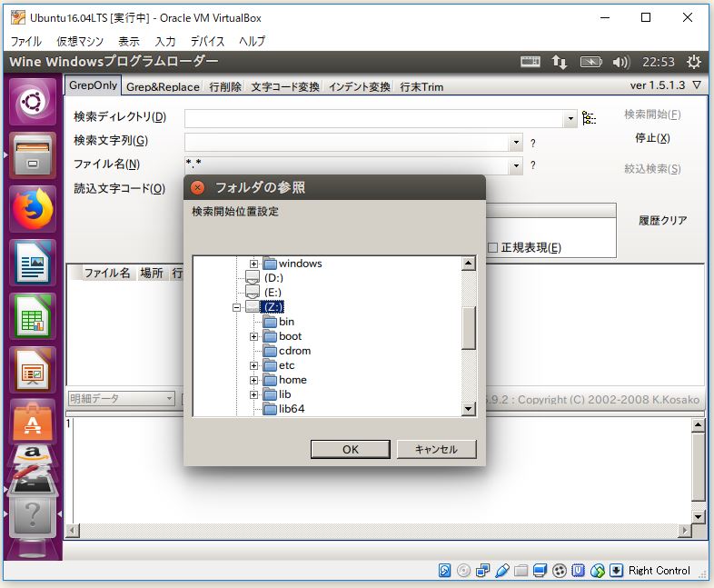The height and width of the screenshot is (588, 714).
Task: Switch to インデント変換 tab
Action: 360,87
